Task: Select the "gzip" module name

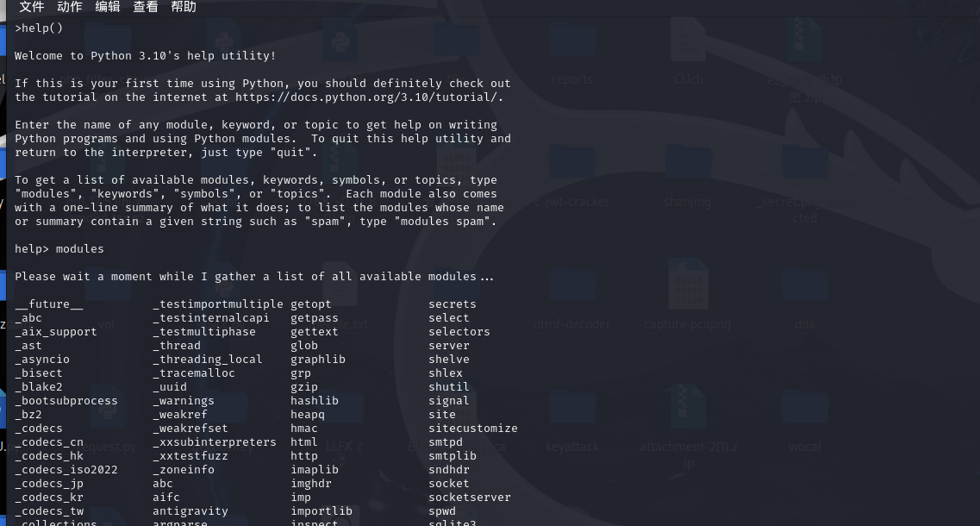Action: point(304,386)
